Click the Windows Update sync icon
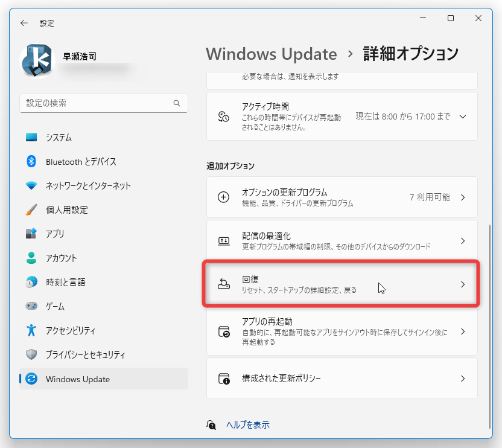The image size is (502, 448). click(31, 379)
